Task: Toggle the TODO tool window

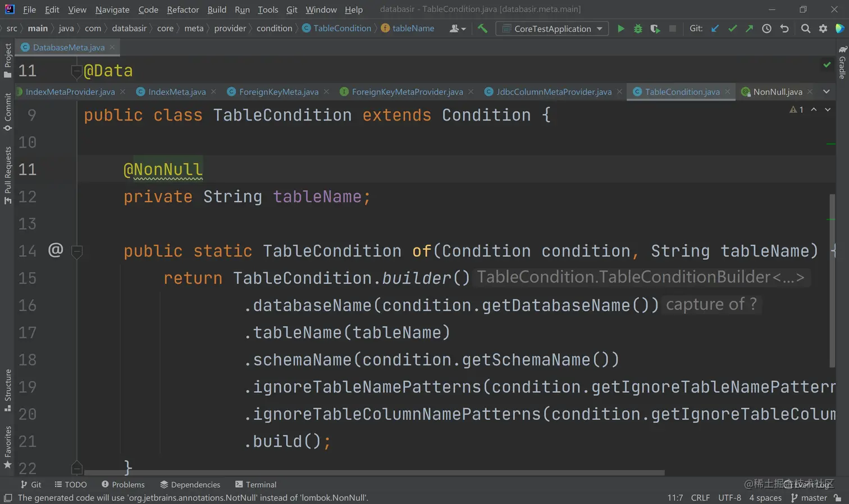Action: (x=71, y=484)
